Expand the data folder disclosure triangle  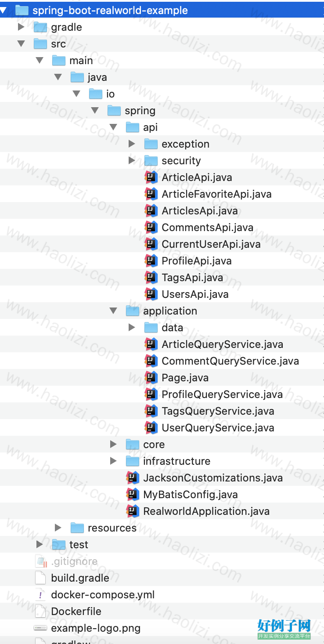tap(131, 327)
